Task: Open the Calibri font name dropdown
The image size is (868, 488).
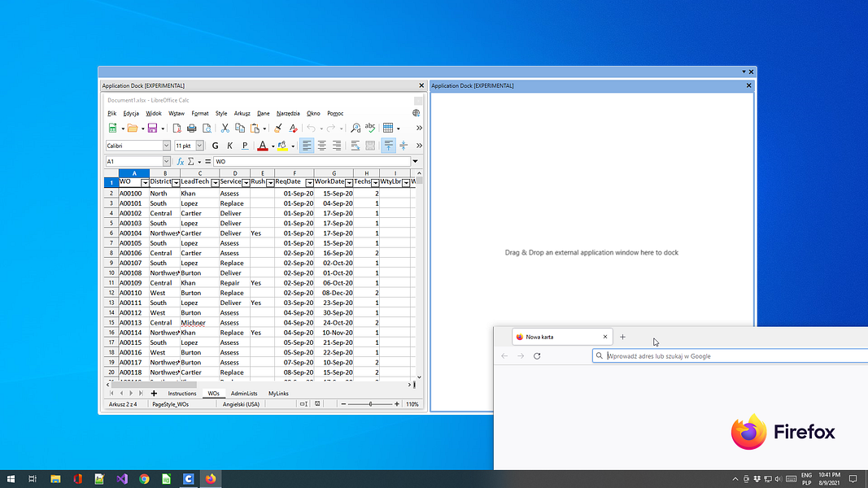Action: [x=167, y=146]
